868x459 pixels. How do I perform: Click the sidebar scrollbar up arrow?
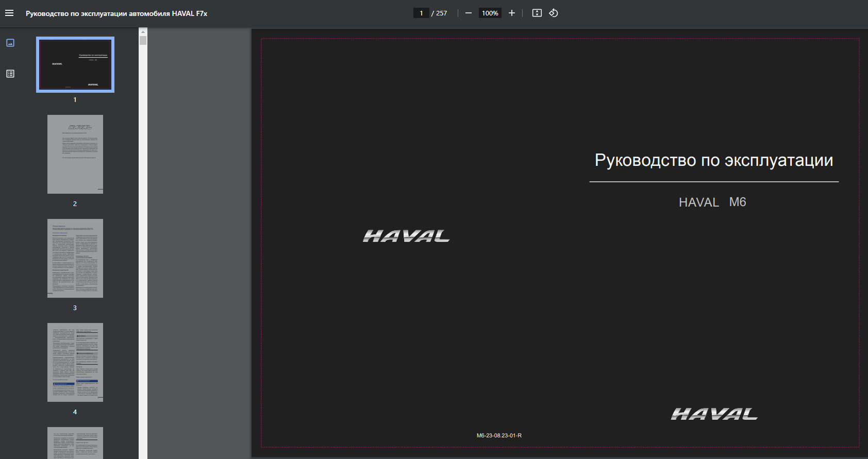coord(143,31)
